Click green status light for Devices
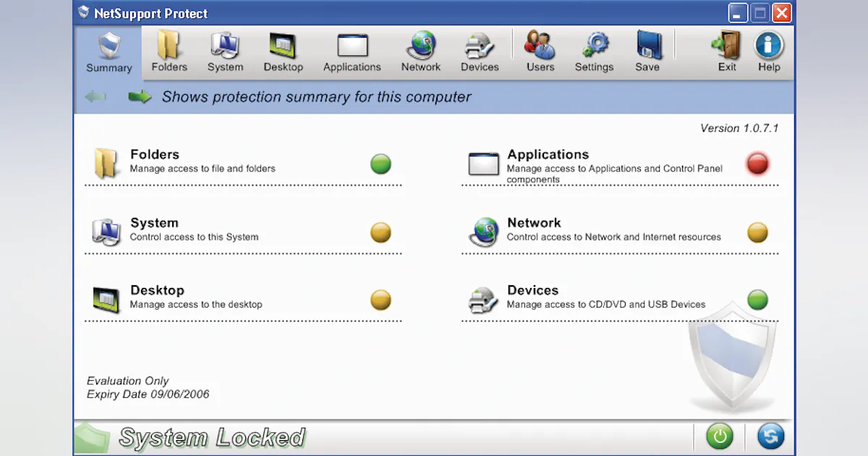The image size is (868, 456). (x=757, y=300)
